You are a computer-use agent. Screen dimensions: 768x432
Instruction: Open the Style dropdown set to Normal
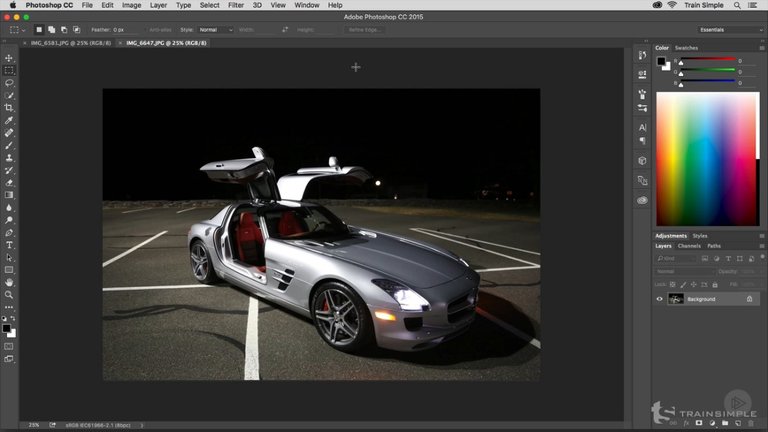214,30
